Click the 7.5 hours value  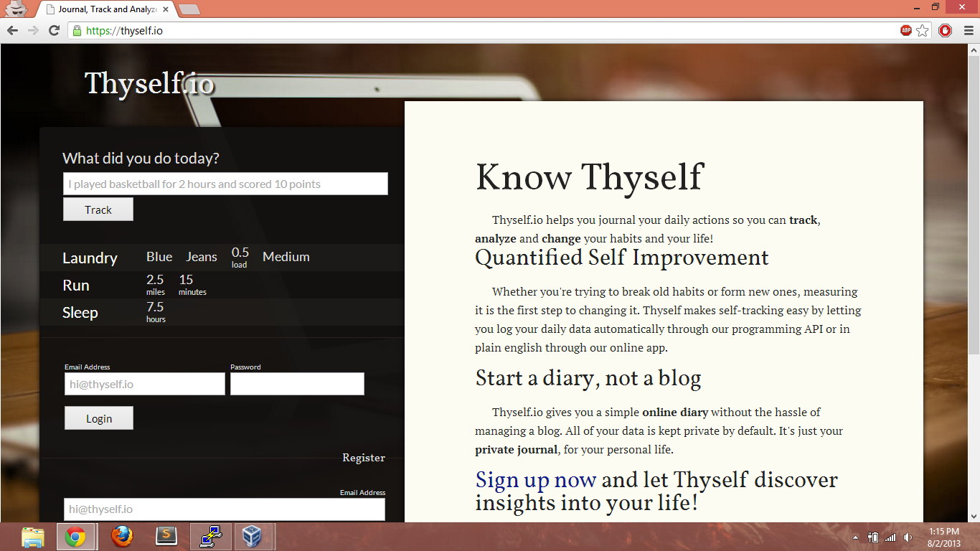point(156,311)
